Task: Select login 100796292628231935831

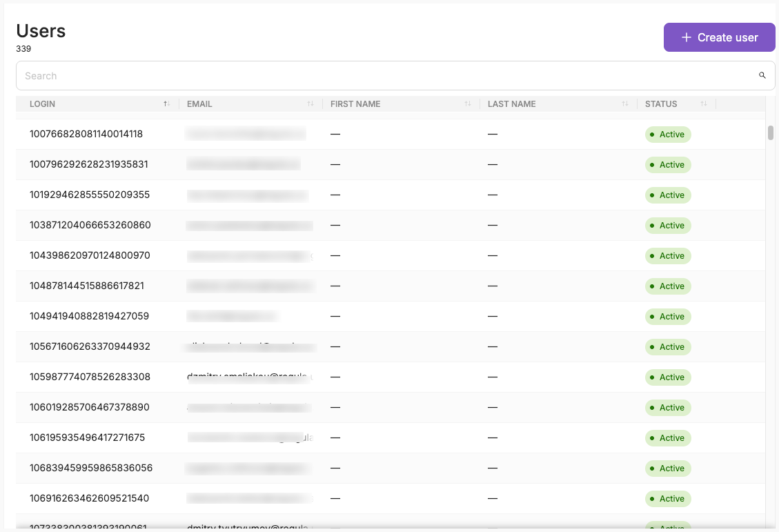Action: click(89, 164)
